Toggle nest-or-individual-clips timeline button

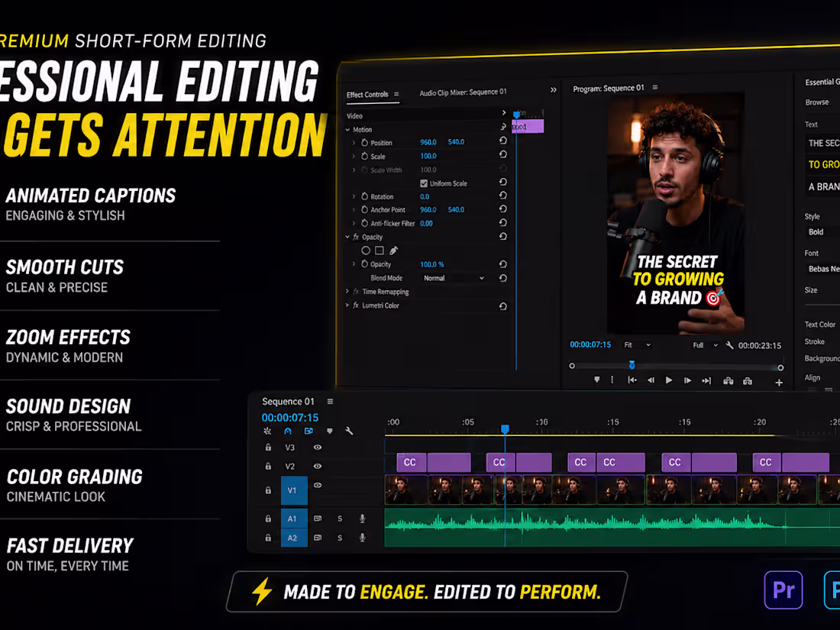[x=267, y=431]
